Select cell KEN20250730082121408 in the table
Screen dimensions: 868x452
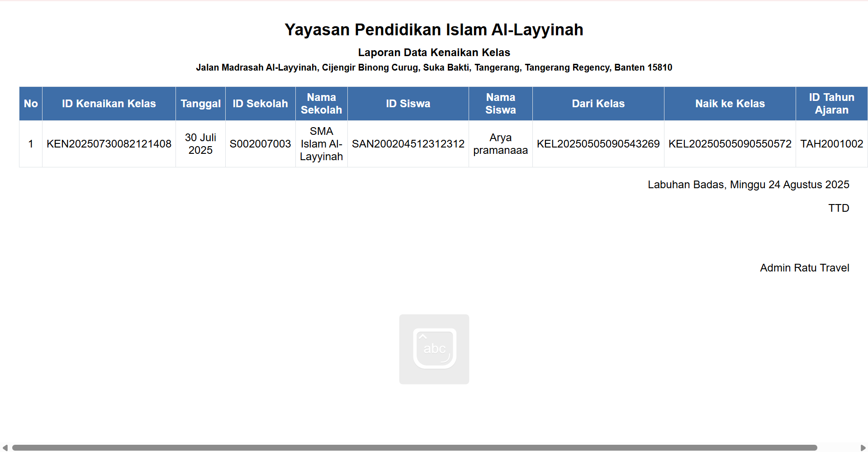pyautogui.click(x=109, y=143)
